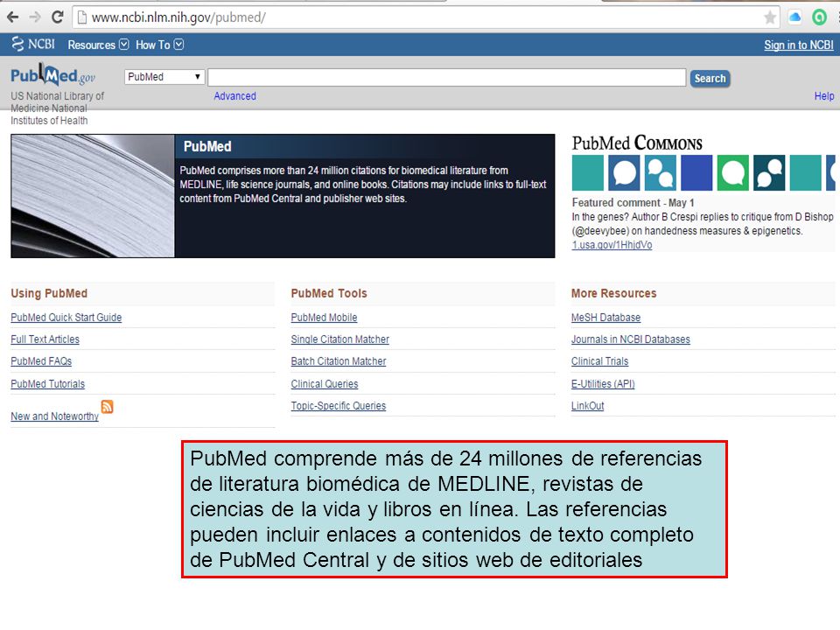Open the RSS feed icon beside New and Noteworthy

click(x=107, y=407)
